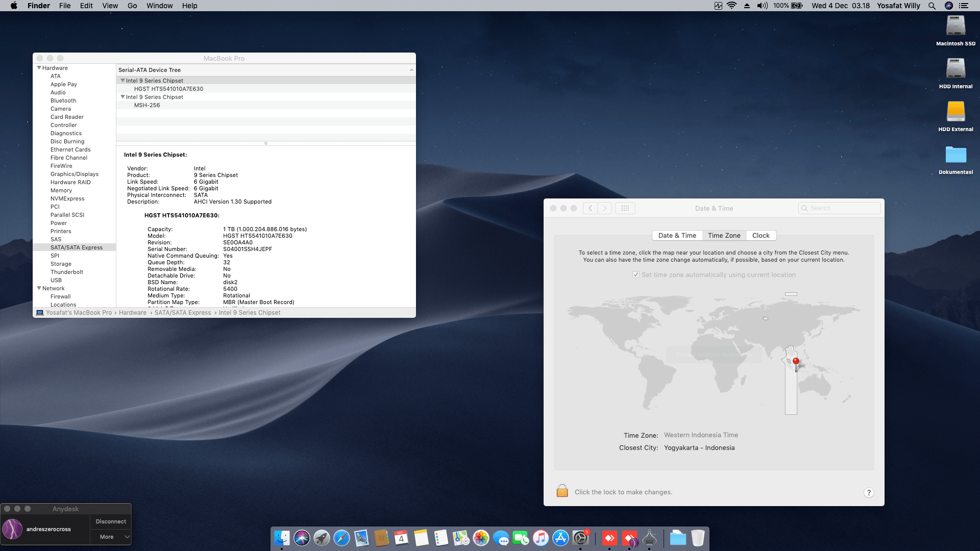Screen dimensions: 980x551
Task: Toggle set time zone automatically checkbox
Action: 636,274
